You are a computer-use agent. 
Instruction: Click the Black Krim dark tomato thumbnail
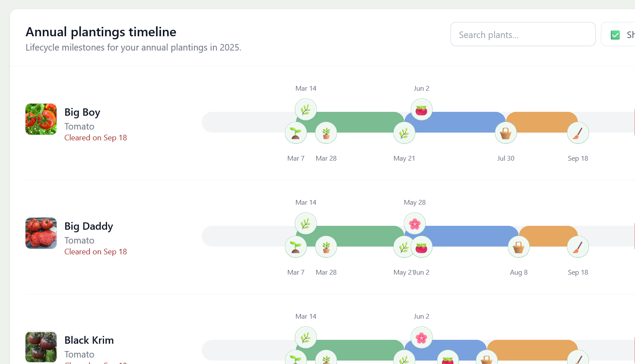(x=41, y=347)
